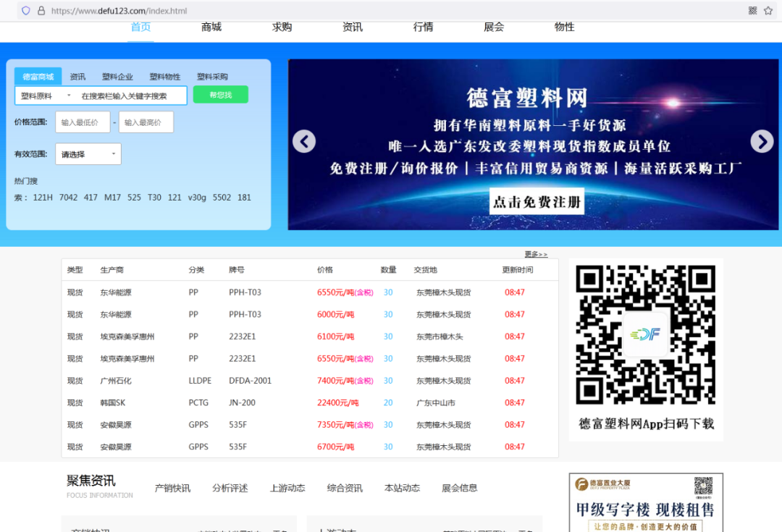The image size is (782, 532).
Task: Expand the 请选择 validity range dropdown
Action: pyautogui.click(x=88, y=153)
